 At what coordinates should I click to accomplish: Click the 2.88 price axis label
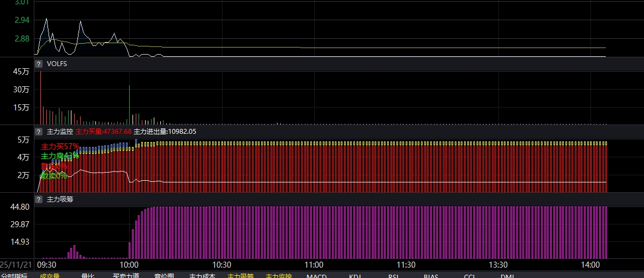pyautogui.click(x=22, y=39)
